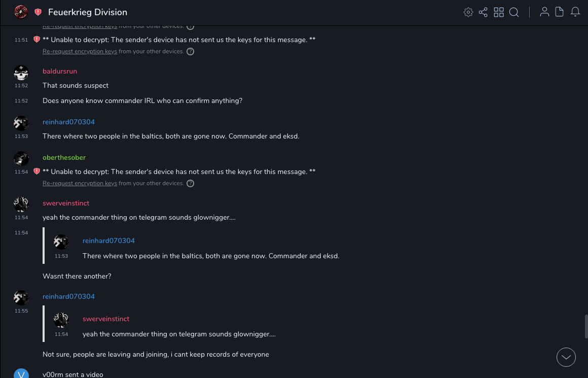Open the room files icon
This screenshot has height=378, width=588.
pos(560,12)
